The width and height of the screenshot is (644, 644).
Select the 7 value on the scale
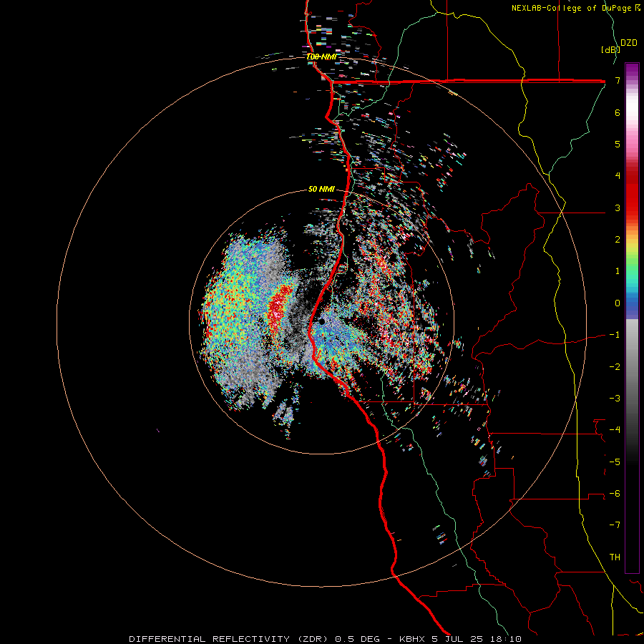pos(618,81)
